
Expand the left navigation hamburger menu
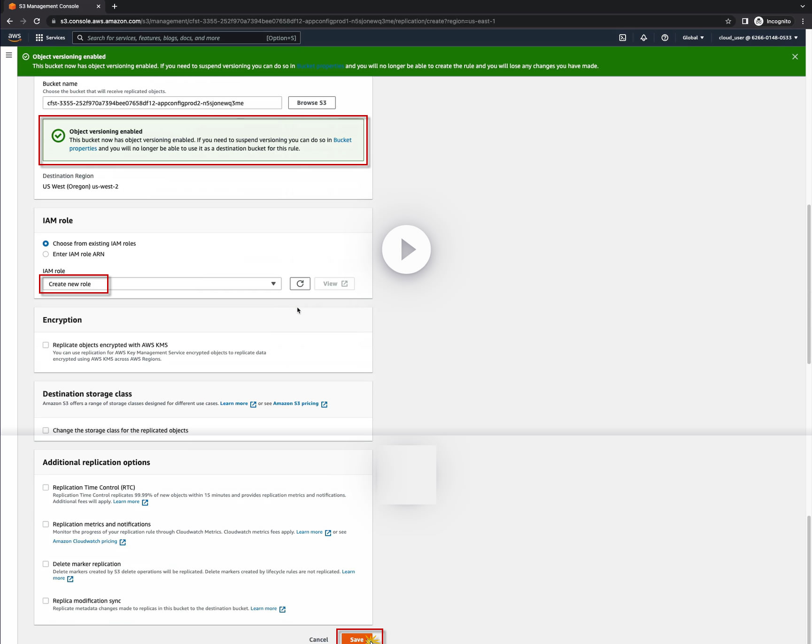9,55
